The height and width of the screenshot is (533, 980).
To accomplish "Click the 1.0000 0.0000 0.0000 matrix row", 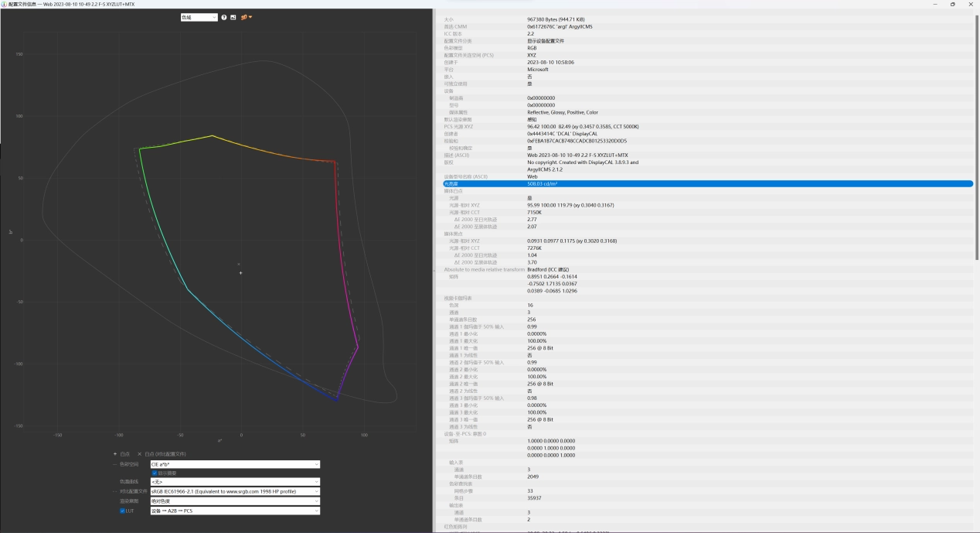I will 550,441.
